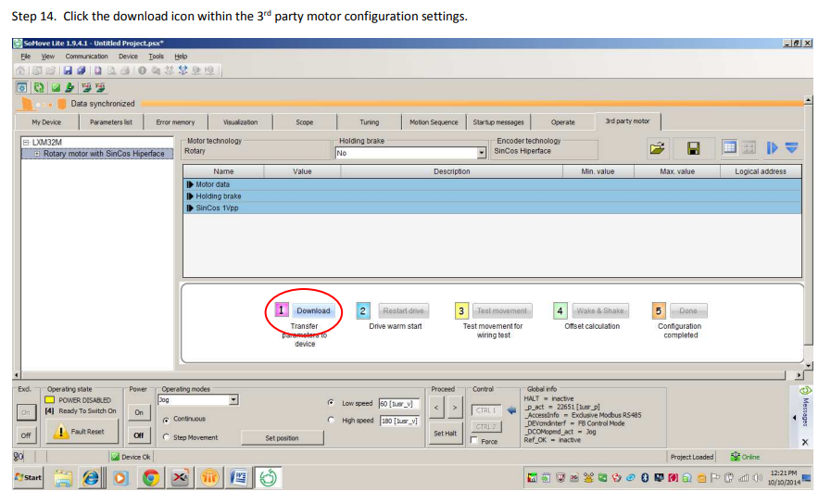Image resolution: width=831 pixels, height=504 pixels.
Task: Open the Operating modes Jog dropdown
Action: pyautogui.click(x=233, y=400)
